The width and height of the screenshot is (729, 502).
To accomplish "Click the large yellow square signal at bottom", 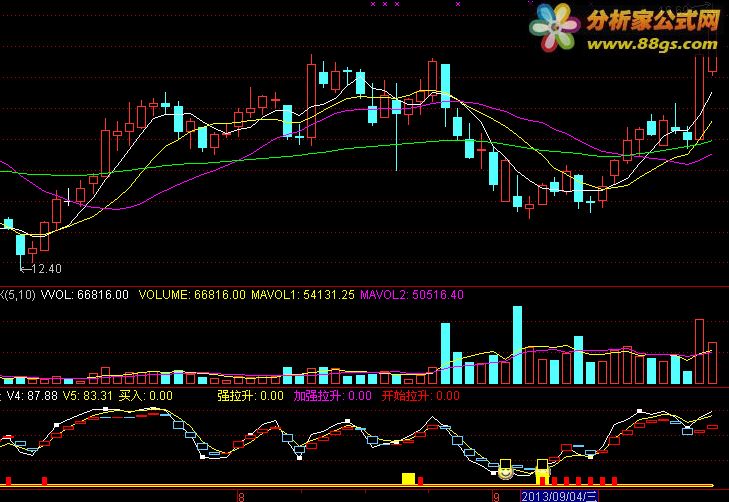I will (x=408, y=479).
